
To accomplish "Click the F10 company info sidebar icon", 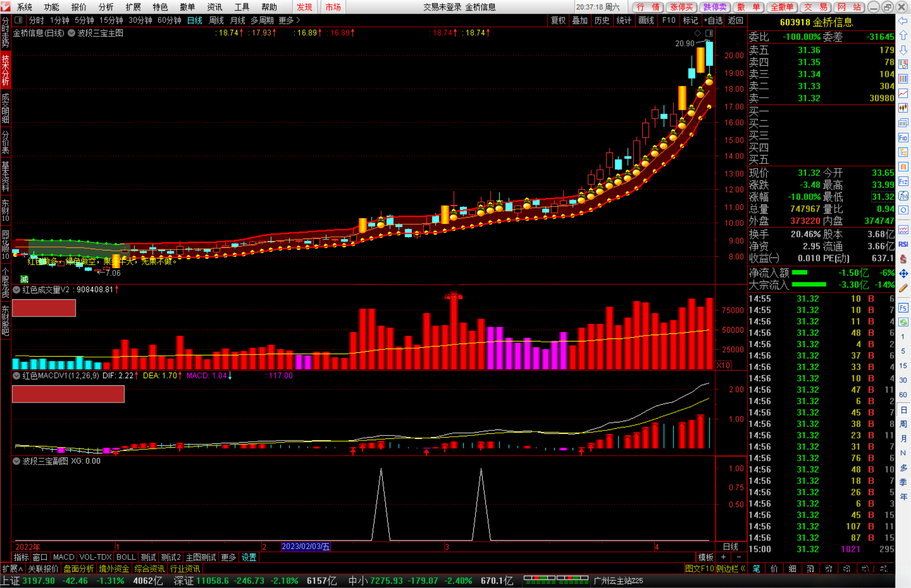I will click(x=903, y=138).
